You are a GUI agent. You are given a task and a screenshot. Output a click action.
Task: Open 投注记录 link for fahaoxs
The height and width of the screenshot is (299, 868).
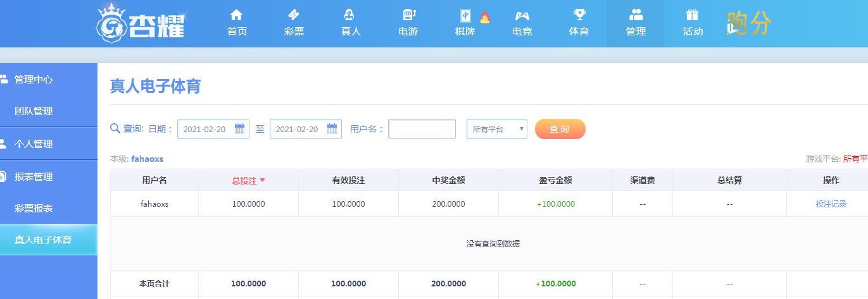tap(831, 204)
